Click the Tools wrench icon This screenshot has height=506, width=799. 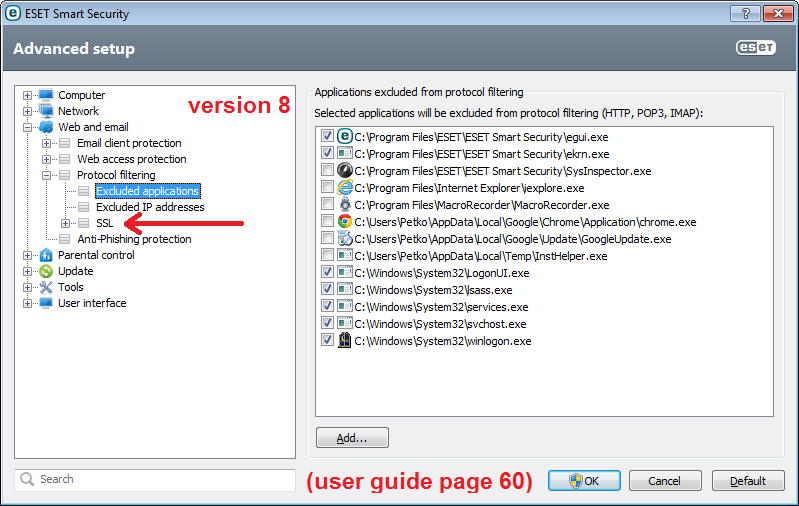pos(46,287)
